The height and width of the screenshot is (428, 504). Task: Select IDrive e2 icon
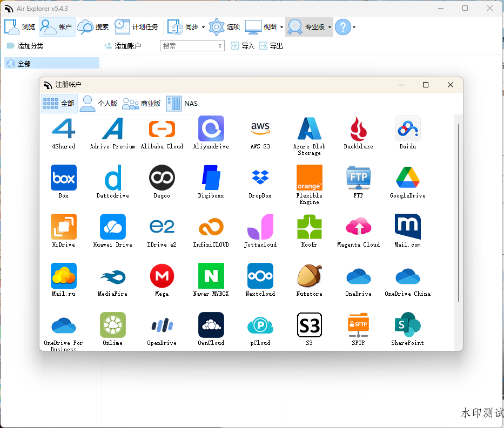point(162,227)
